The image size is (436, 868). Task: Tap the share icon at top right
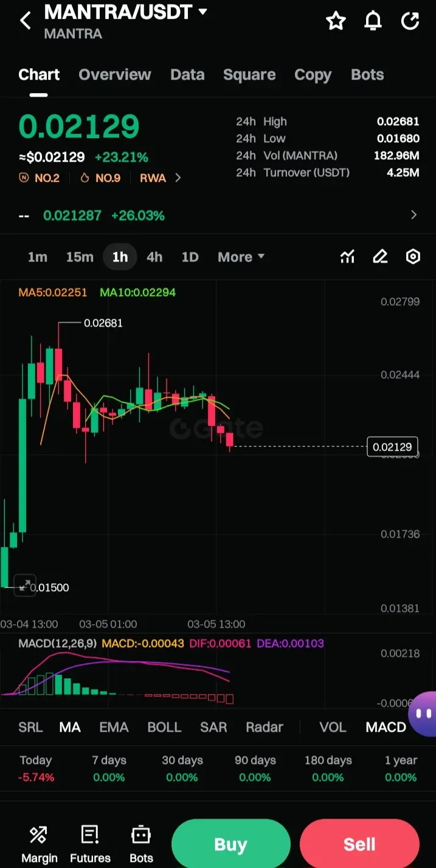(410, 21)
